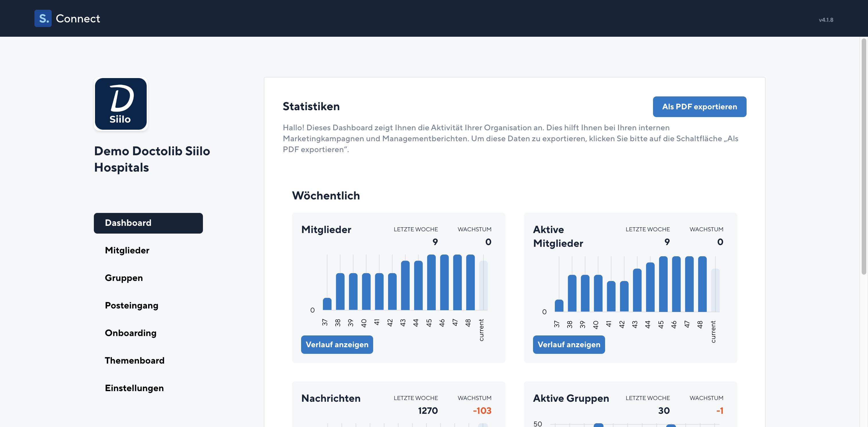Click the current-week bar in Mitglieder chart
The image size is (868, 427).
483,286
